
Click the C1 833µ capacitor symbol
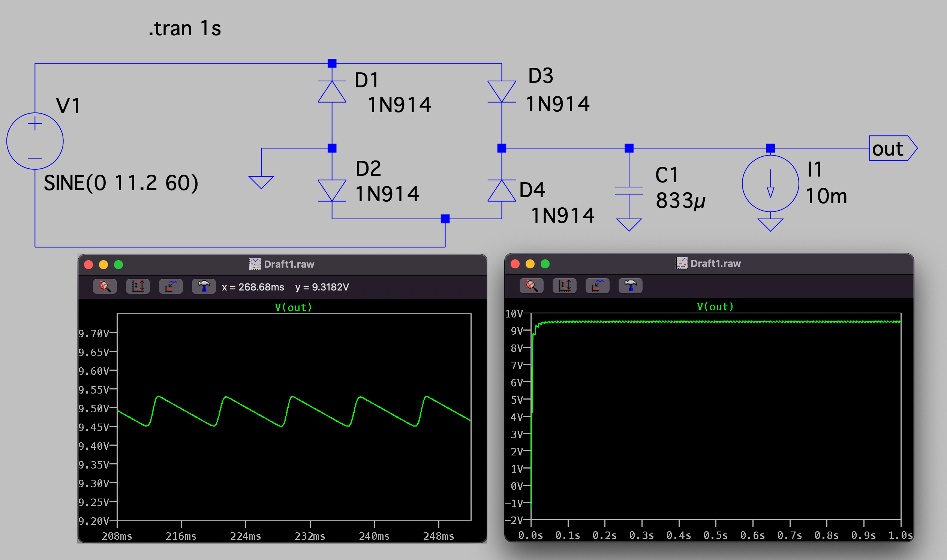tap(629, 190)
